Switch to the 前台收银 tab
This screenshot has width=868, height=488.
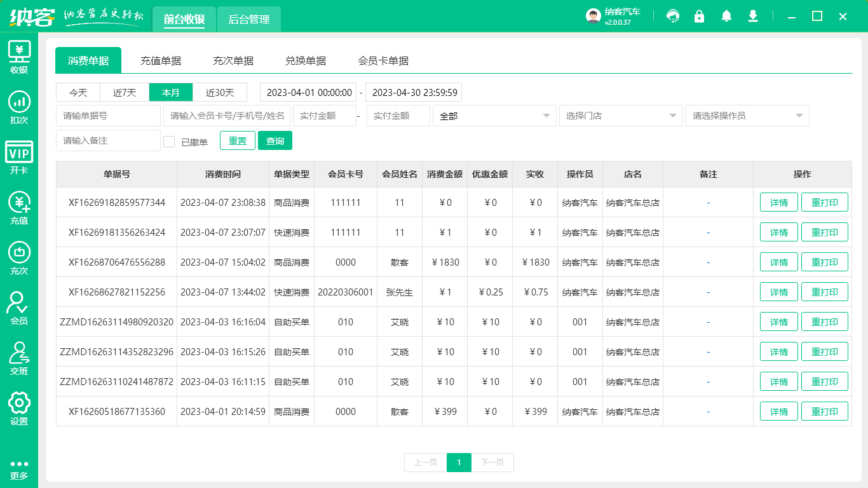184,19
